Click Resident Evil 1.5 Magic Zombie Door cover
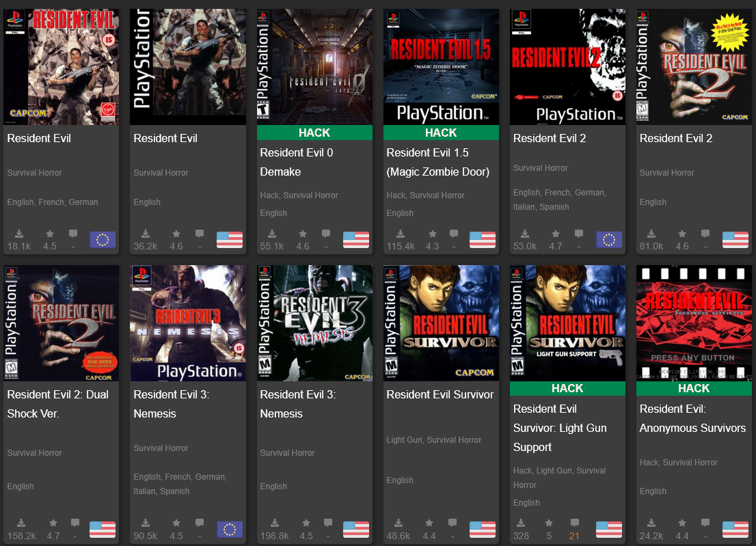The width and height of the screenshot is (756, 546). 441,67
